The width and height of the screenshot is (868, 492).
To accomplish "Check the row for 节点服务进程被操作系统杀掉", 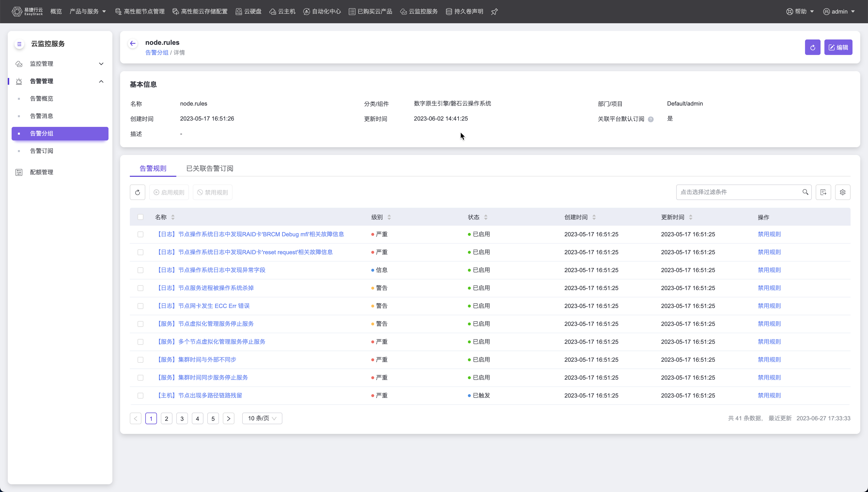I will coord(140,288).
